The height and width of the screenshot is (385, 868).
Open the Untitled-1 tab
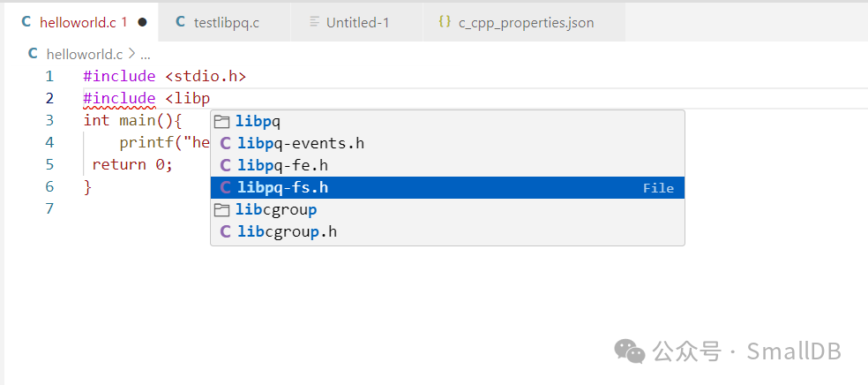click(x=357, y=22)
